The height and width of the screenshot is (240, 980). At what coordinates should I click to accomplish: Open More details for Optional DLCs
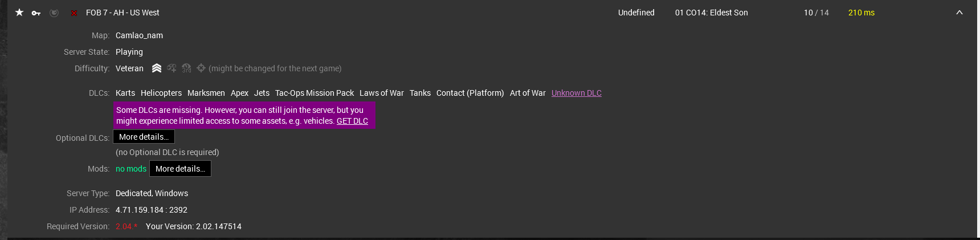click(144, 137)
